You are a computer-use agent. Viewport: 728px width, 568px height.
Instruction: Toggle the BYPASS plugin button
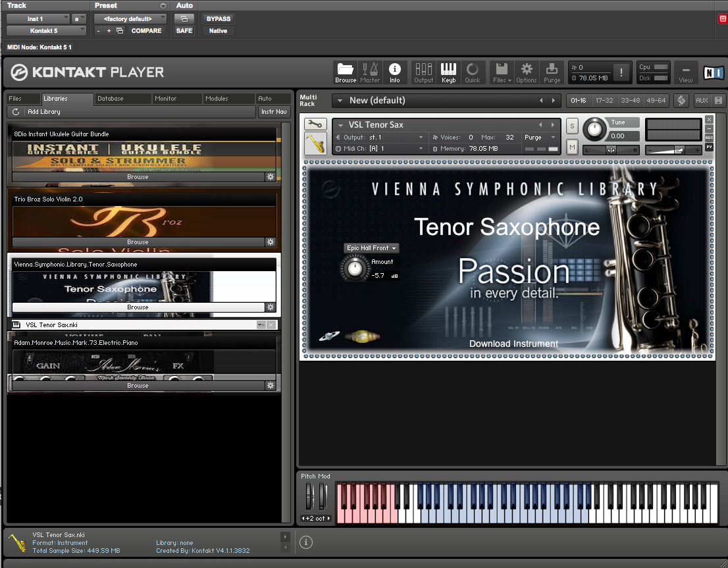[219, 19]
